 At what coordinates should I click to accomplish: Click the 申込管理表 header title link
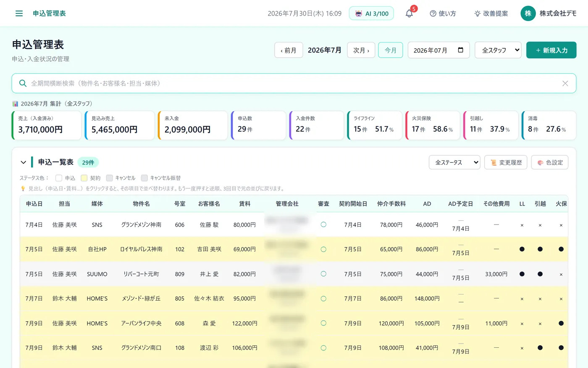50,13
